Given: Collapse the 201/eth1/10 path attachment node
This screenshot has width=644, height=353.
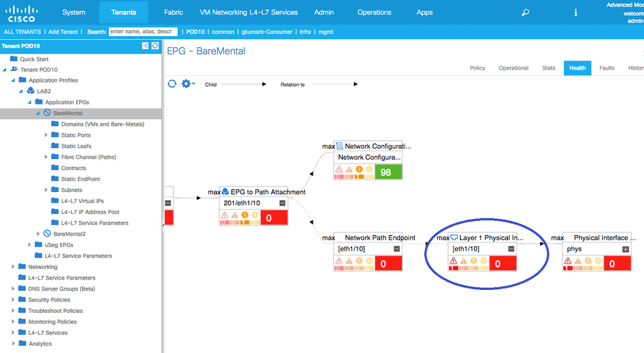Looking at the screenshot, I should click(x=282, y=203).
